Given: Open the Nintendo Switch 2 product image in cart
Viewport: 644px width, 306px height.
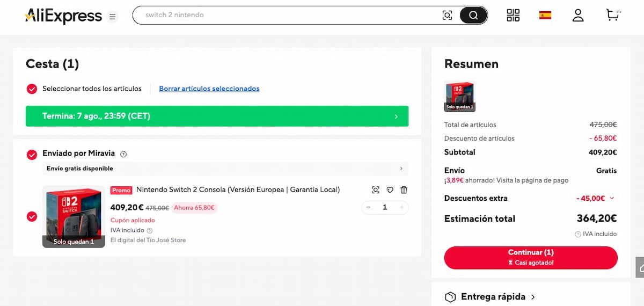Looking at the screenshot, I should click(x=74, y=216).
